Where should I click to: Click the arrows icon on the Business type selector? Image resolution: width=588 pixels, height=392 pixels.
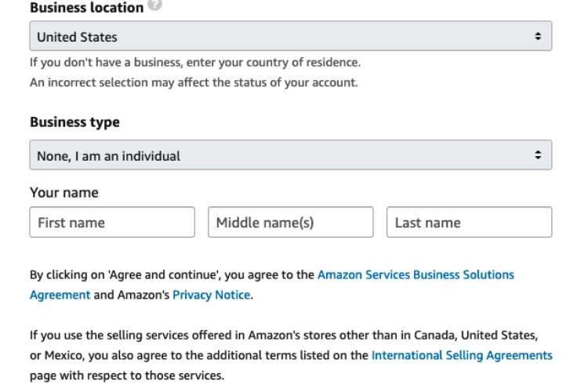coord(538,155)
